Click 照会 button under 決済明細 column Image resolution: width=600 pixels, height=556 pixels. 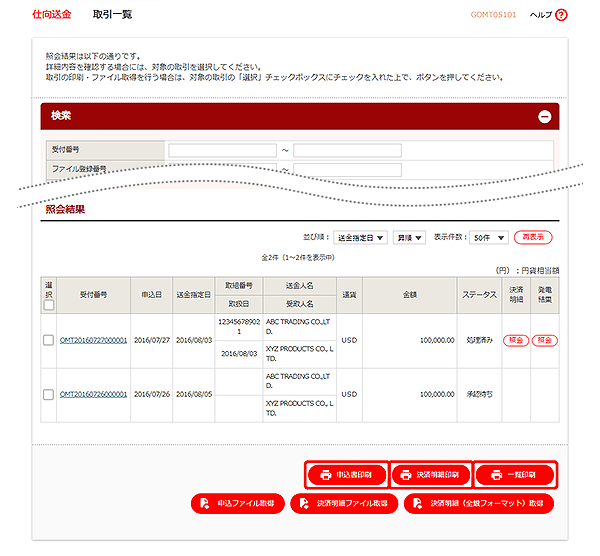click(516, 340)
